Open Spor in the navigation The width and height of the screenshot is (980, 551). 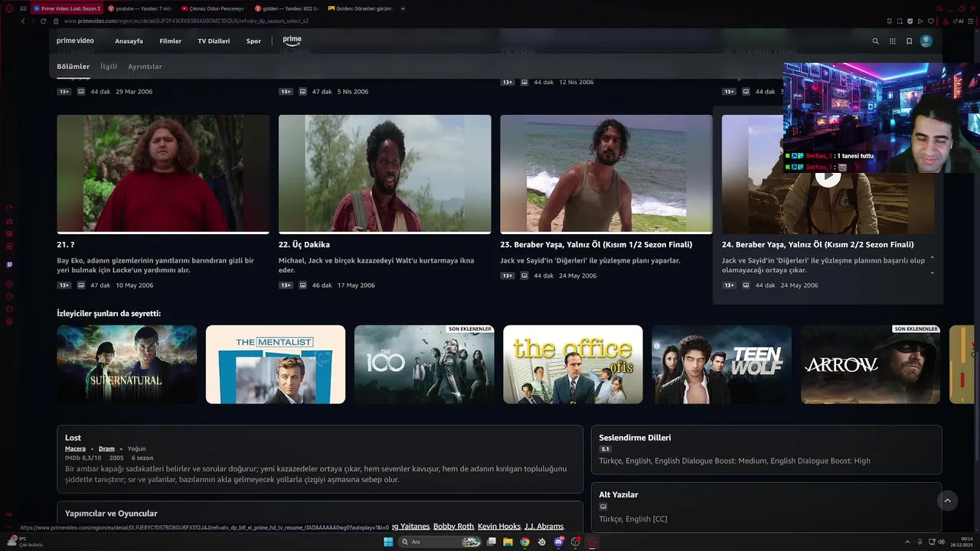coord(253,41)
